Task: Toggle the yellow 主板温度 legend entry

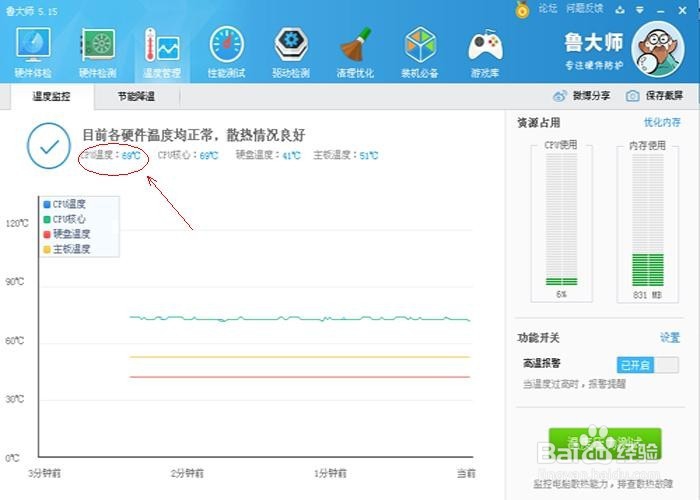Action: coord(67,249)
